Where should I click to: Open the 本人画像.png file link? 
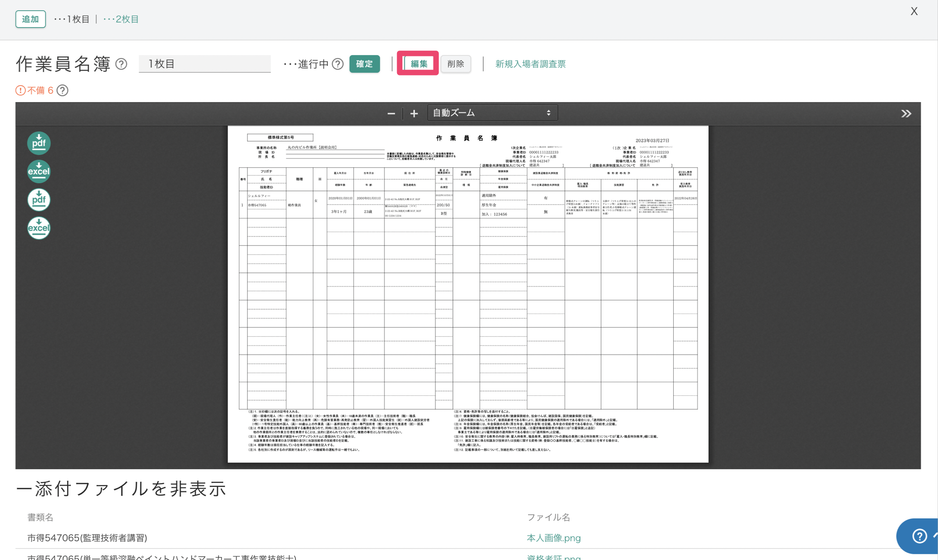coord(554,538)
